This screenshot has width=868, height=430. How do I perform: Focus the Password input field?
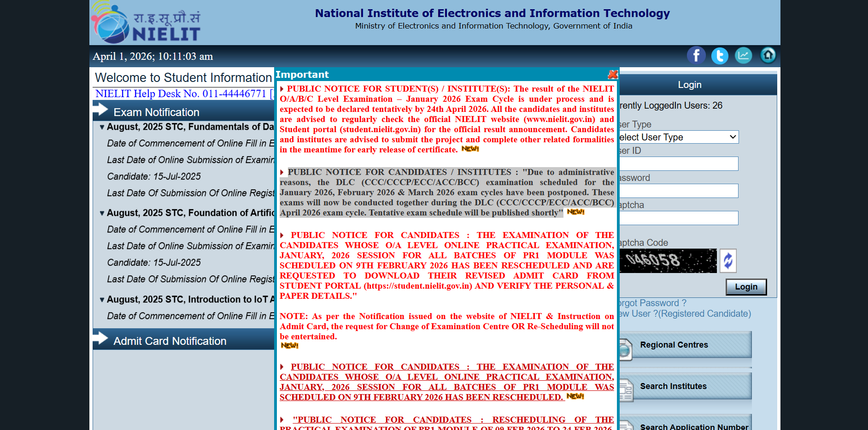tap(678, 191)
